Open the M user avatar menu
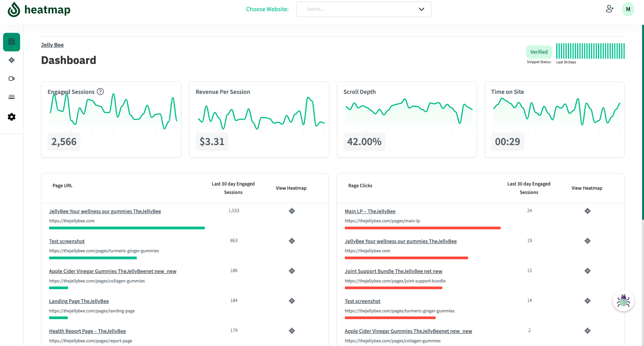This screenshot has height=346, width=644. pyautogui.click(x=628, y=9)
